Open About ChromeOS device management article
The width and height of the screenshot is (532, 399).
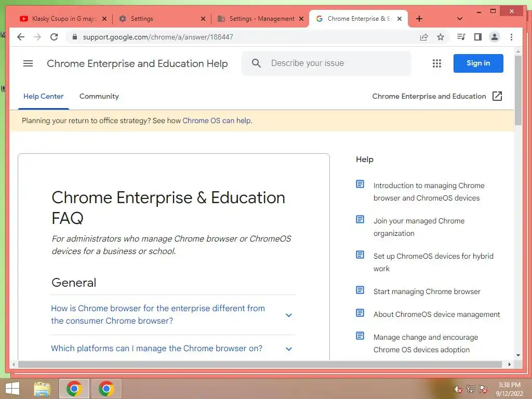pos(436,314)
